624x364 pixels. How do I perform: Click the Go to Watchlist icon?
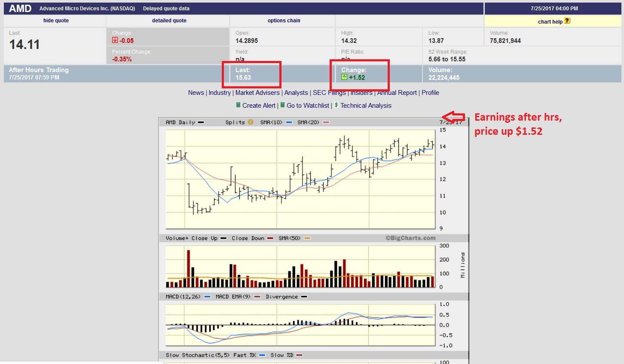pyautogui.click(x=282, y=105)
